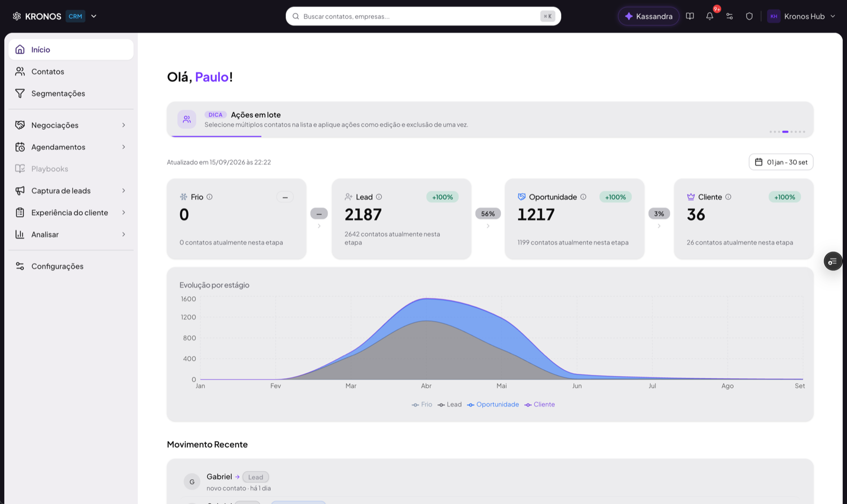
Task: Click the shield icon in top bar
Action: click(749, 16)
